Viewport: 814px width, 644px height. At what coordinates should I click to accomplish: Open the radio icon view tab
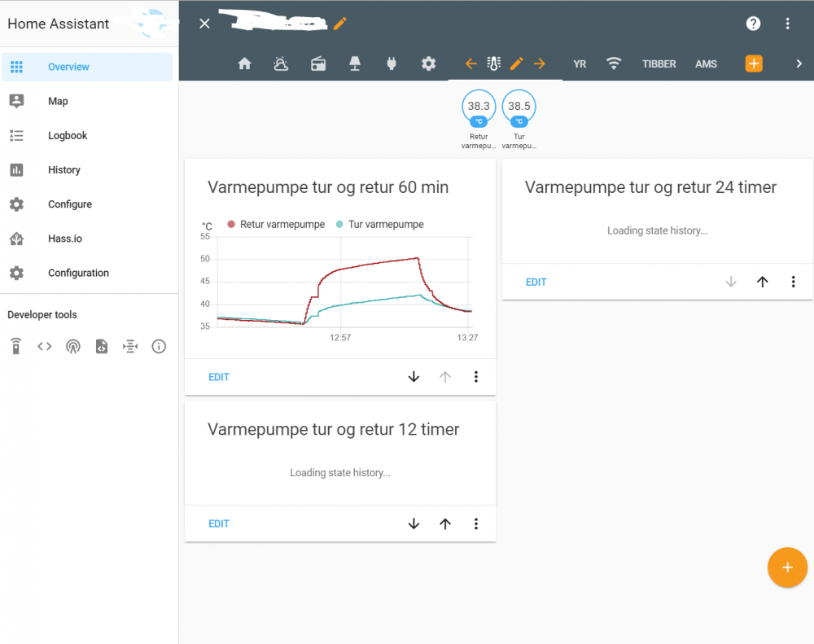[318, 64]
